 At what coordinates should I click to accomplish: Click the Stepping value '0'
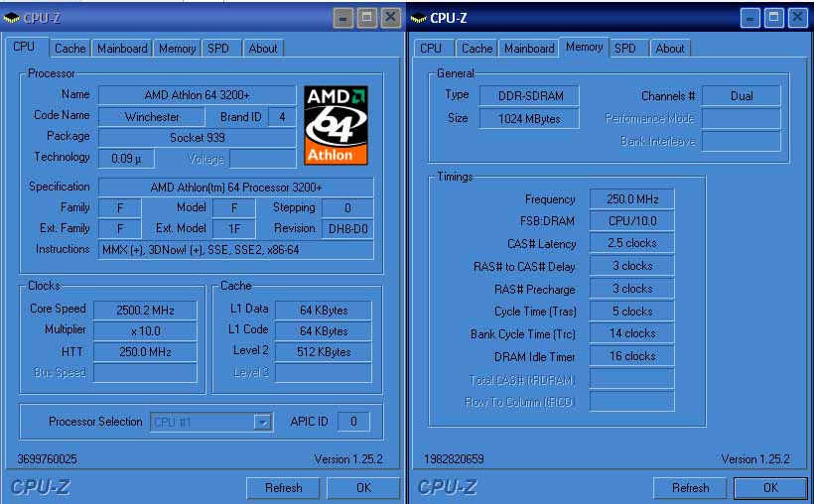(347, 208)
